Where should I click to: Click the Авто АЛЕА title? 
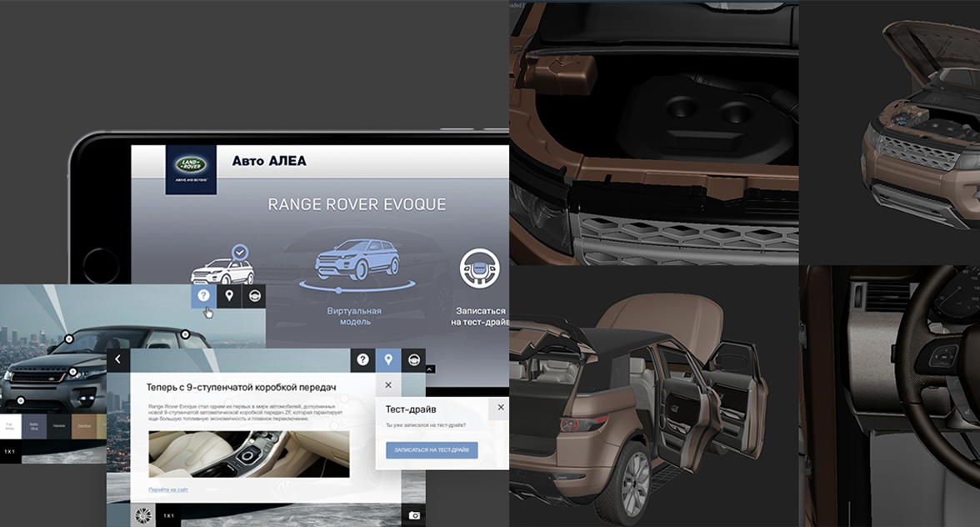click(x=269, y=161)
